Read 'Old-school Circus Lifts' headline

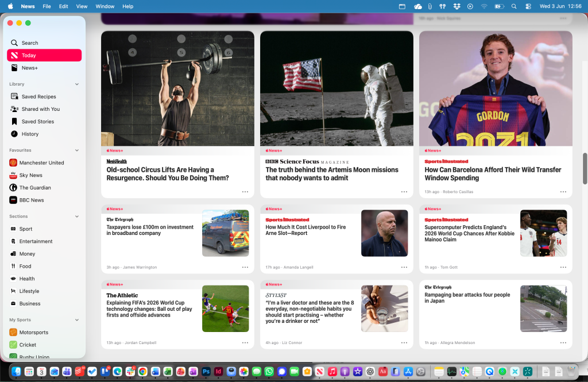(x=168, y=173)
